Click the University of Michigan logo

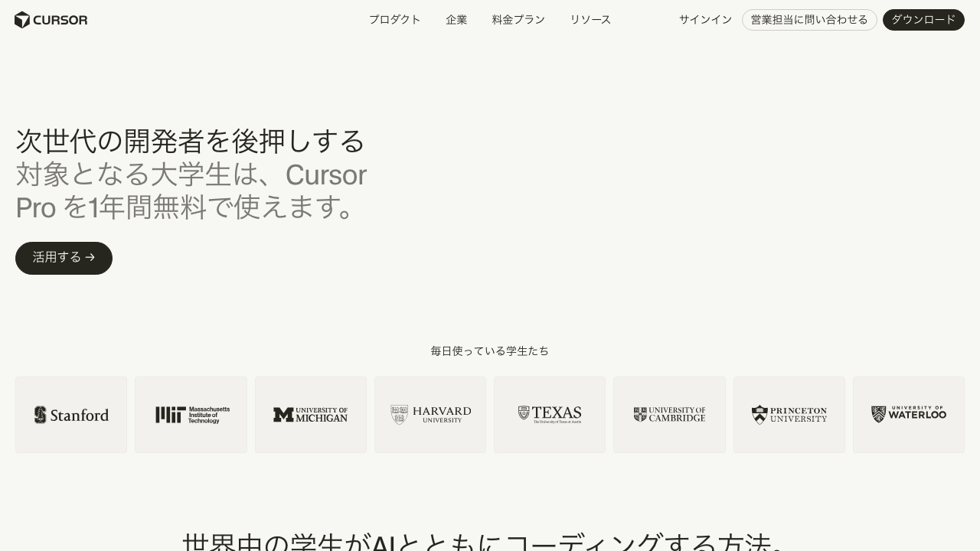(310, 414)
